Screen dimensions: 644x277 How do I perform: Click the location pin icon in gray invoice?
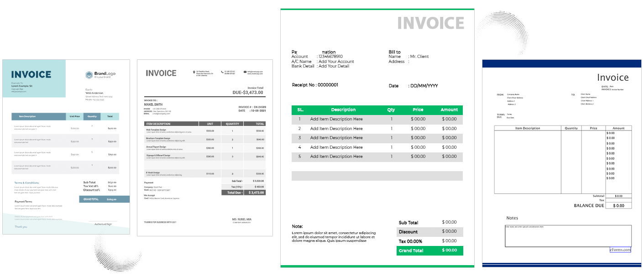coord(194,72)
